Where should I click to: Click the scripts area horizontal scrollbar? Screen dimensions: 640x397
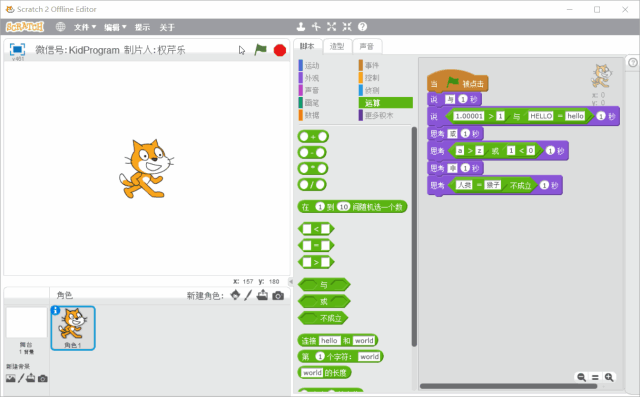click(x=508, y=386)
